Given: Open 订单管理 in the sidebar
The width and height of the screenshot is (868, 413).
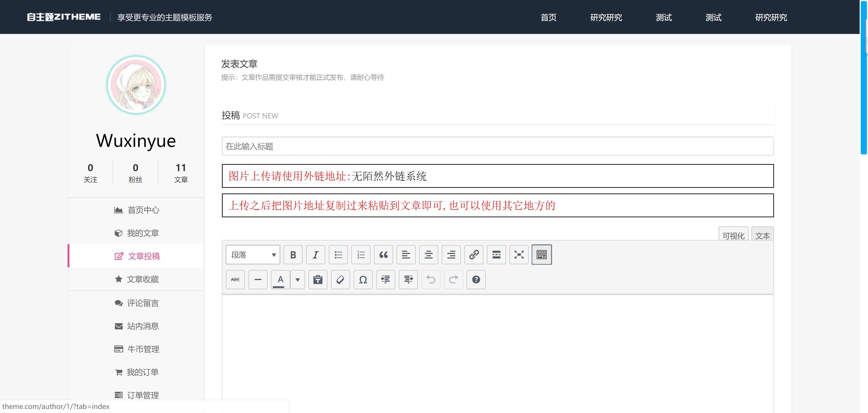Looking at the screenshot, I should (137, 395).
